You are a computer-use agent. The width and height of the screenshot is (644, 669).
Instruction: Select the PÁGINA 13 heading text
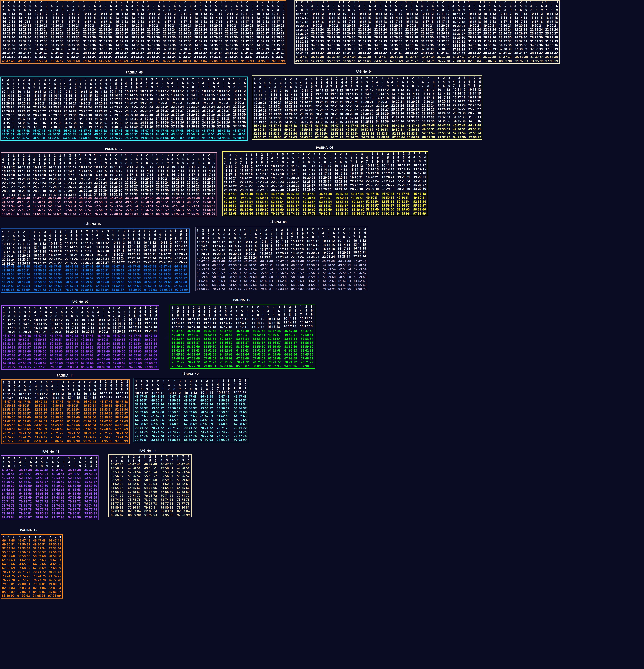coord(51,452)
